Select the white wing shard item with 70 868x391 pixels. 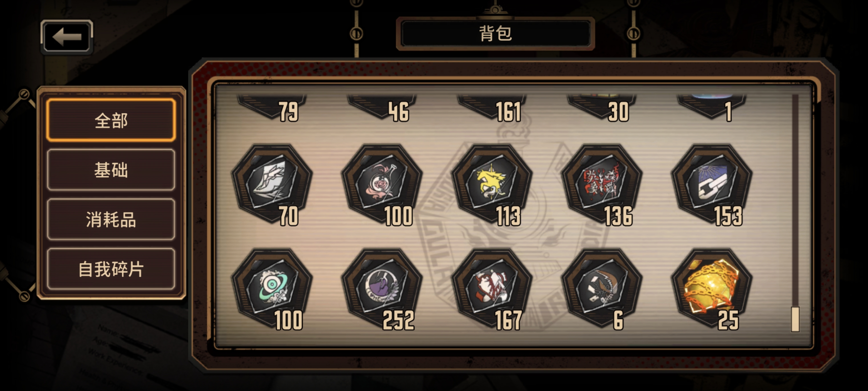pyautogui.click(x=272, y=185)
